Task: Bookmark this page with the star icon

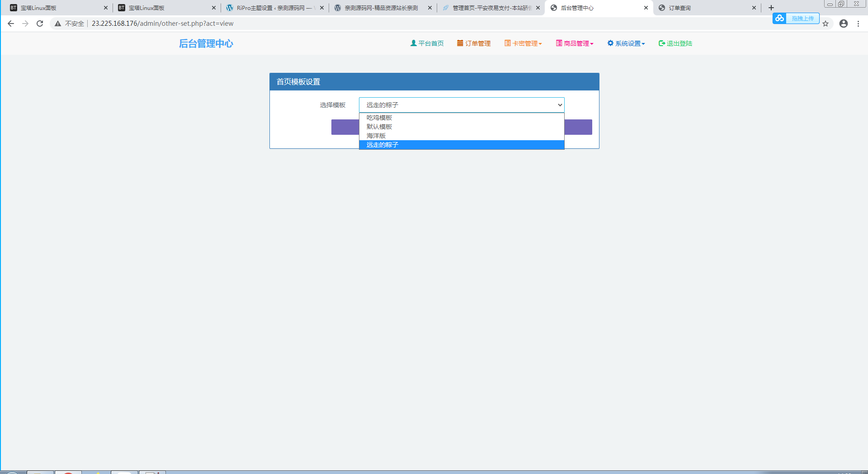Action: click(826, 24)
